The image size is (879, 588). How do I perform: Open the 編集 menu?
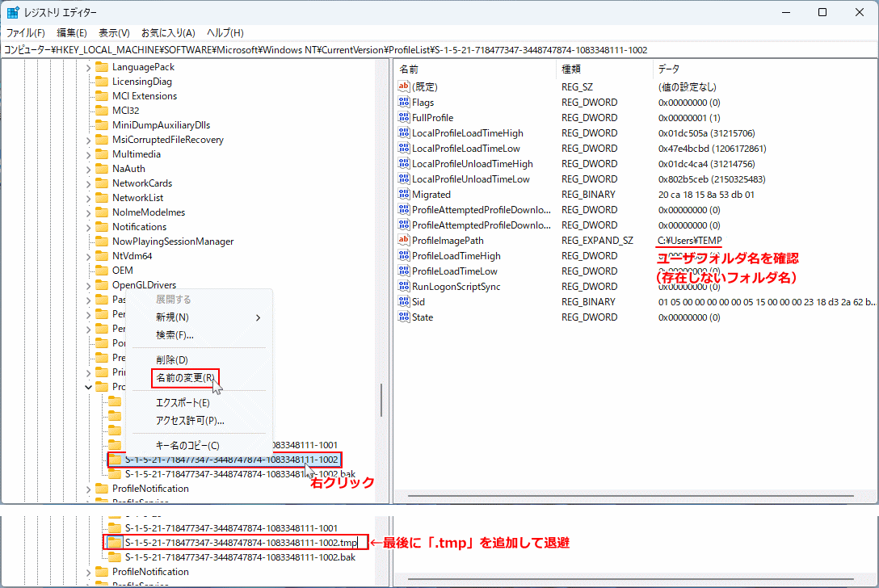coord(71,32)
